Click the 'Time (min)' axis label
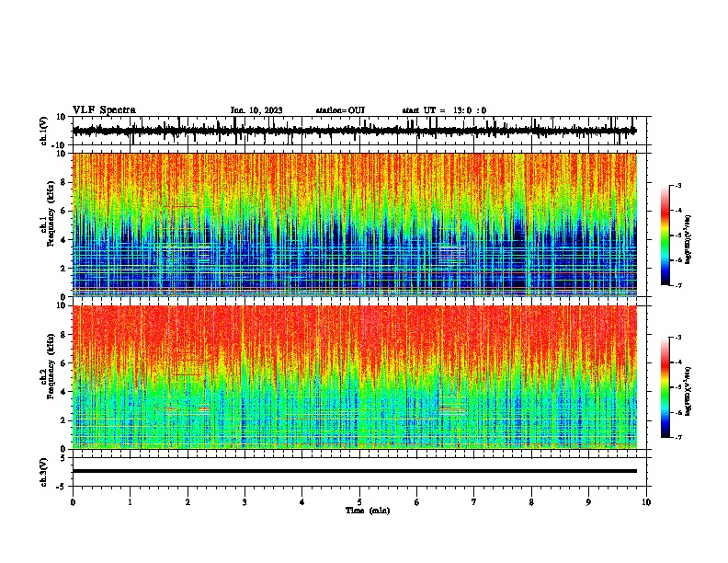Screen dimensions: 728x563 pos(368,511)
